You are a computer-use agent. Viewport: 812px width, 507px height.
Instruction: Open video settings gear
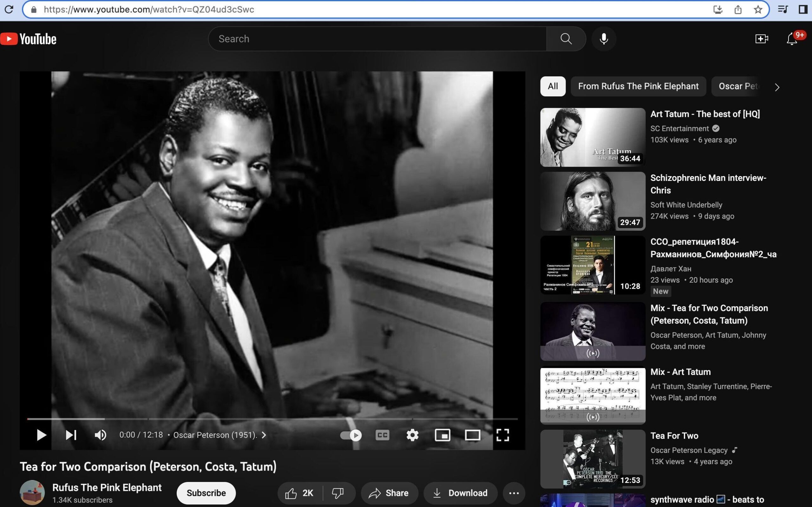[412, 435]
